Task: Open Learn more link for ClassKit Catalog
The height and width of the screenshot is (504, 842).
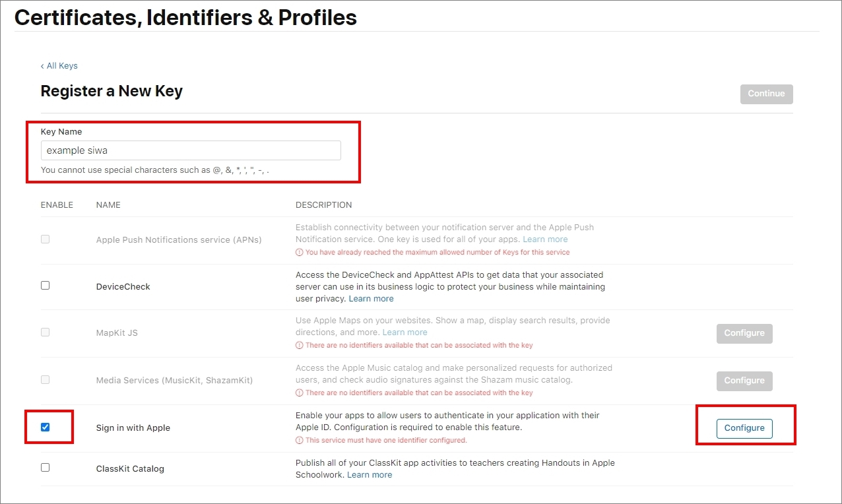Action: click(x=370, y=475)
